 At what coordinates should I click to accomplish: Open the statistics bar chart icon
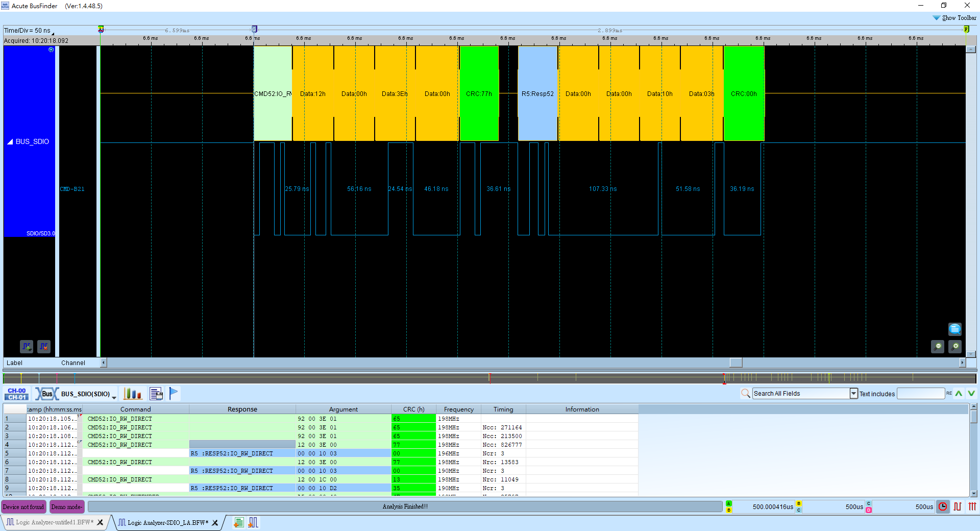point(133,394)
